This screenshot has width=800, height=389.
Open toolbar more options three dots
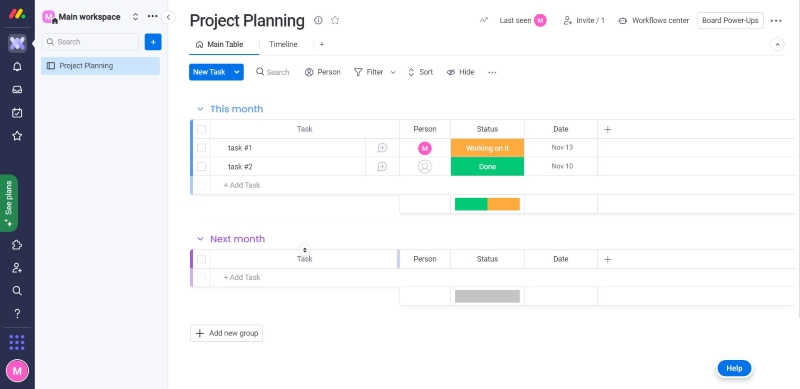(492, 72)
